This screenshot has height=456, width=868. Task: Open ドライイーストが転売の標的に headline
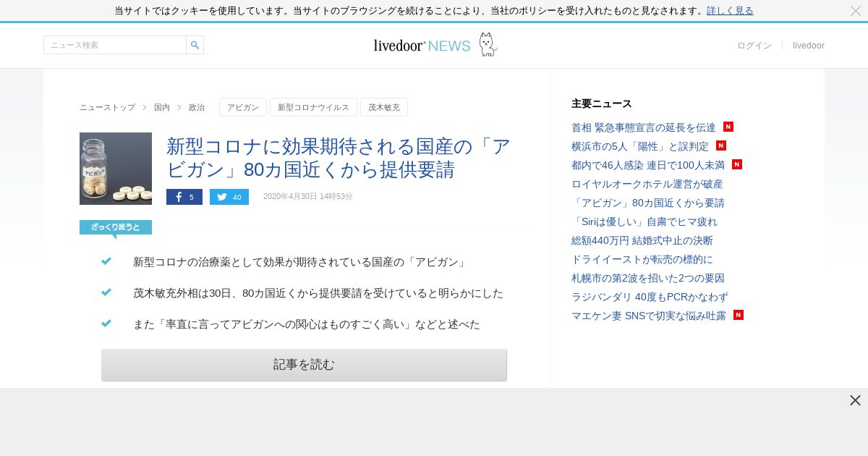(642, 259)
